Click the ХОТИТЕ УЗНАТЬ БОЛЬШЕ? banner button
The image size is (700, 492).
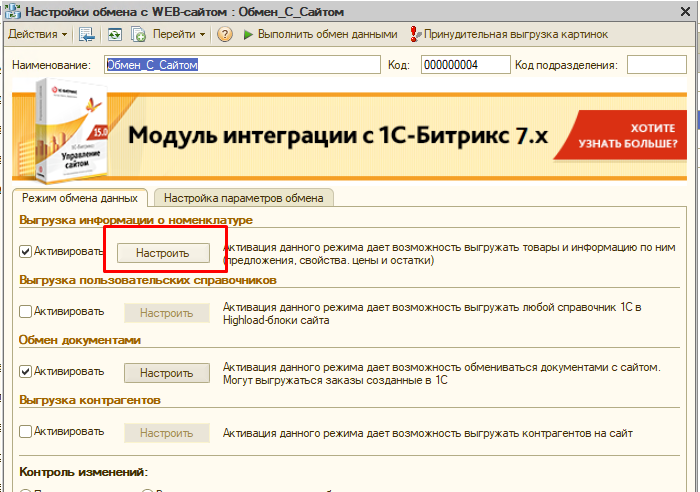tap(621, 135)
